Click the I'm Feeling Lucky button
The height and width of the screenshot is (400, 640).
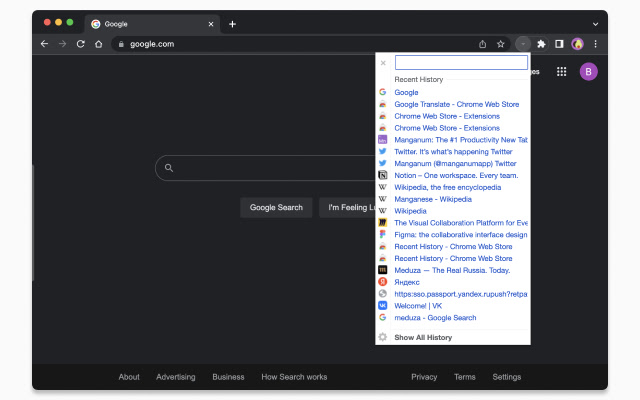348,207
